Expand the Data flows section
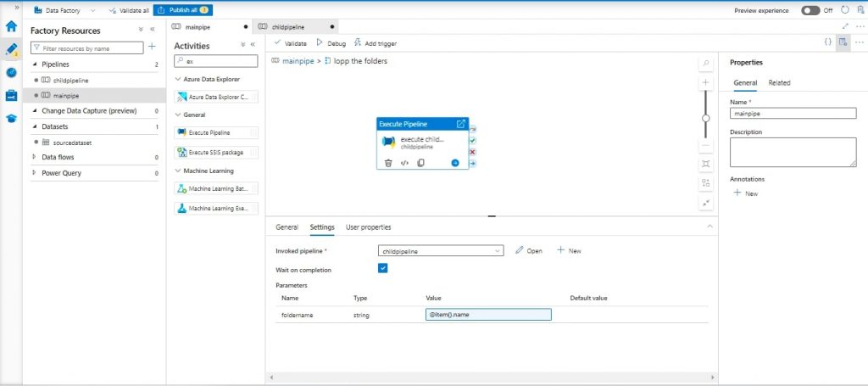The height and width of the screenshot is (386, 868). tap(35, 157)
